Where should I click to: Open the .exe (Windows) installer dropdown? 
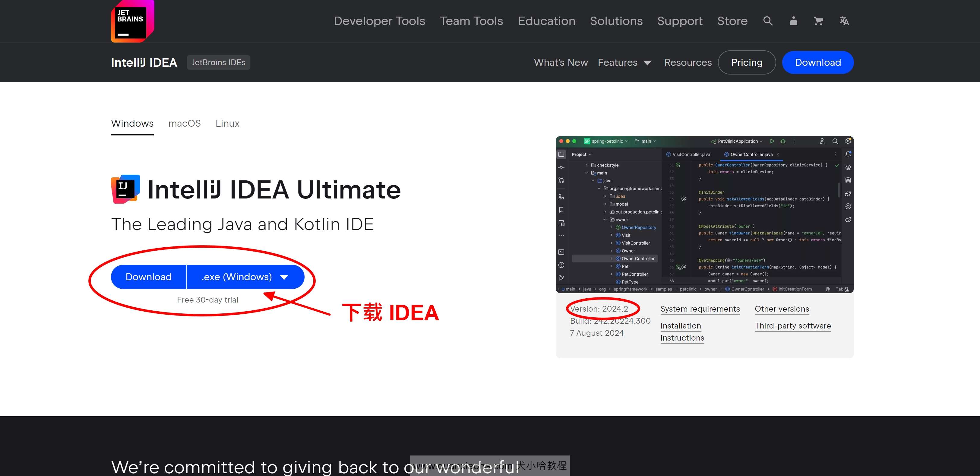coord(245,277)
